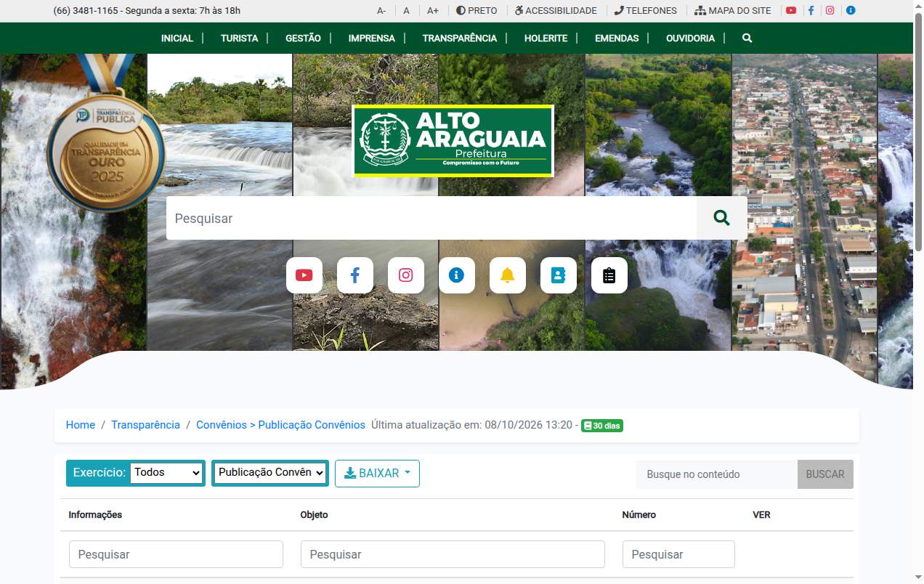Viewport: 924px width, 584px height.
Task: Click Informações column Pesquisar filter
Action: tap(176, 554)
